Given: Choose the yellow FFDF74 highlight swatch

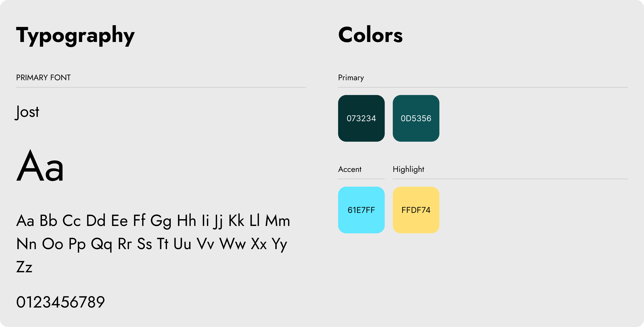Looking at the screenshot, I should coord(416,210).
